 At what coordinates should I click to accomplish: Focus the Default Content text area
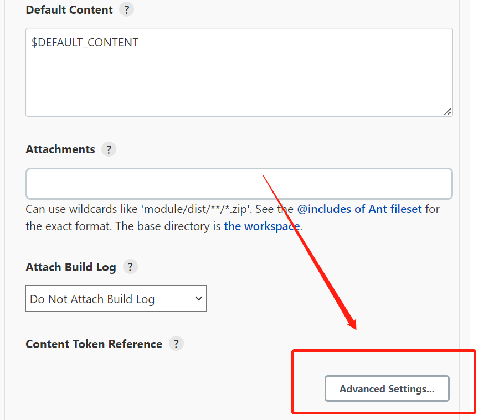239,77
